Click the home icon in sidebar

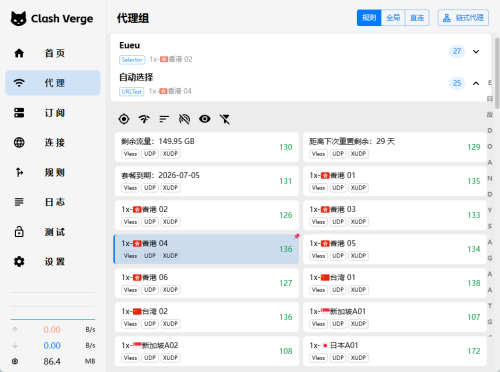19,53
